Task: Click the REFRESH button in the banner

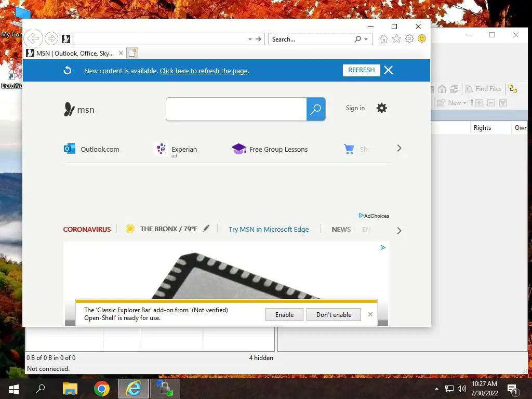Action: tap(362, 70)
